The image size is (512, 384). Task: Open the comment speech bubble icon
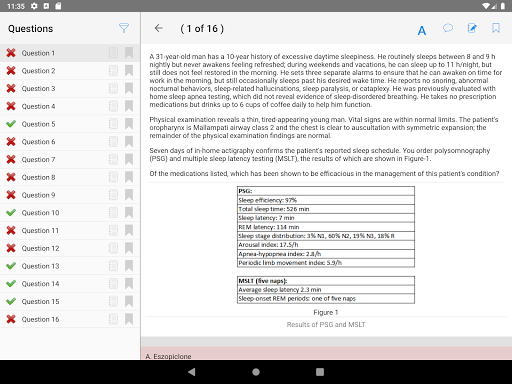[x=448, y=28]
